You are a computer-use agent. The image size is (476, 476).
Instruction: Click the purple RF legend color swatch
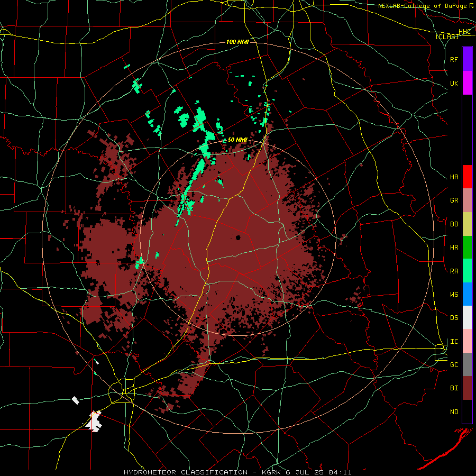(467, 59)
